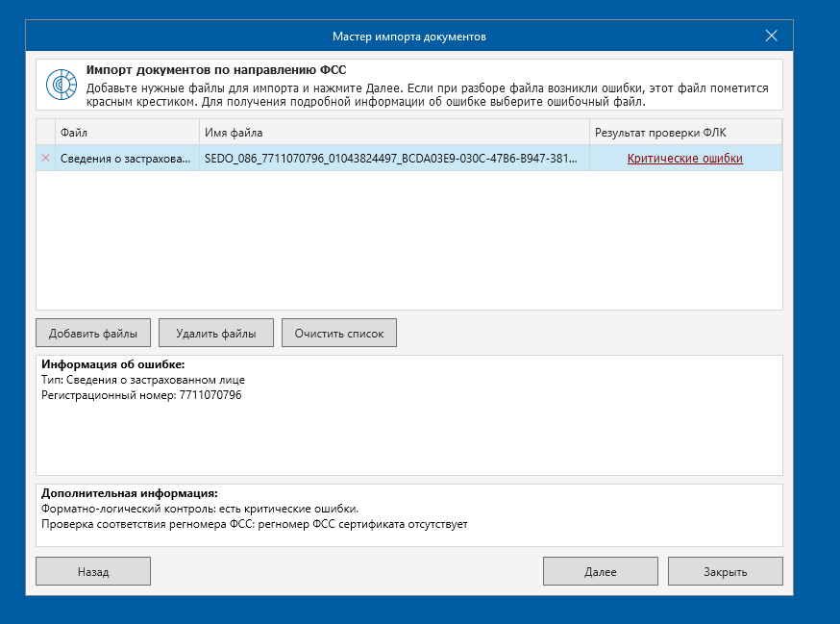Click the round import wizard logo icon
This screenshot has height=624, width=840.
point(62,85)
